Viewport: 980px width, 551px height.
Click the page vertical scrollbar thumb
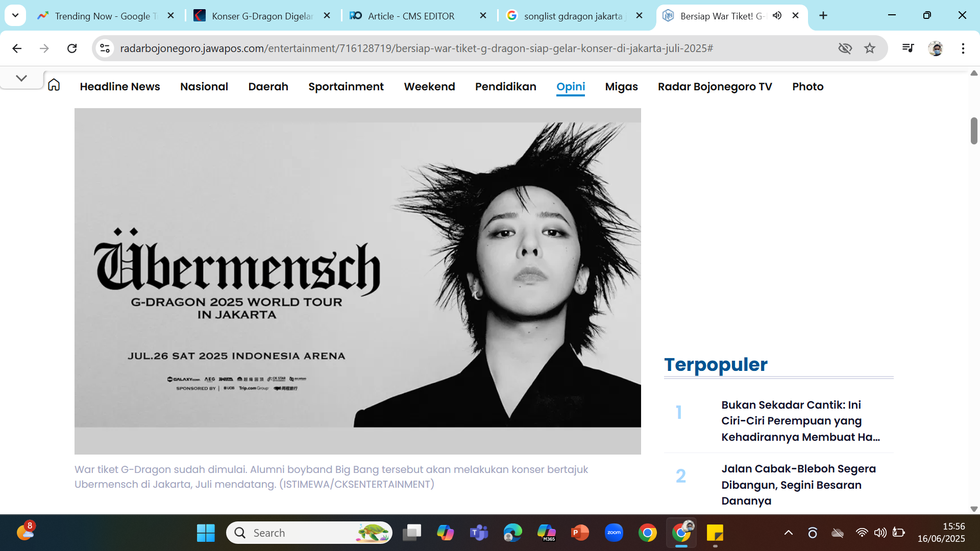pyautogui.click(x=974, y=131)
